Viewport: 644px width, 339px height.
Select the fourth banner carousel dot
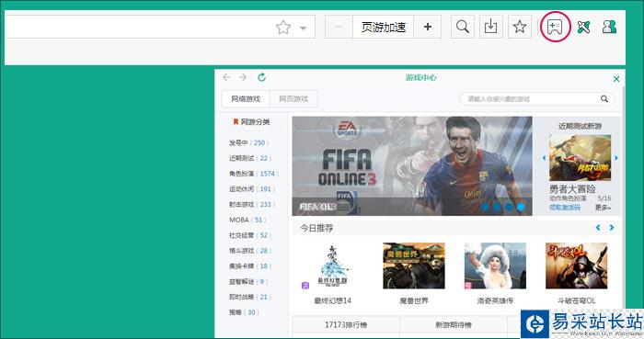click(x=521, y=207)
